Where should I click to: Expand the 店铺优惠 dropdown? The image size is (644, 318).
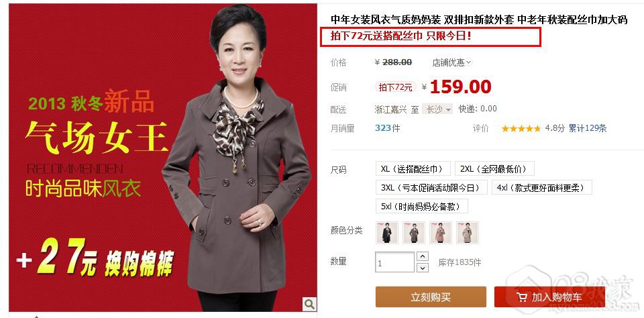click(x=451, y=62)
